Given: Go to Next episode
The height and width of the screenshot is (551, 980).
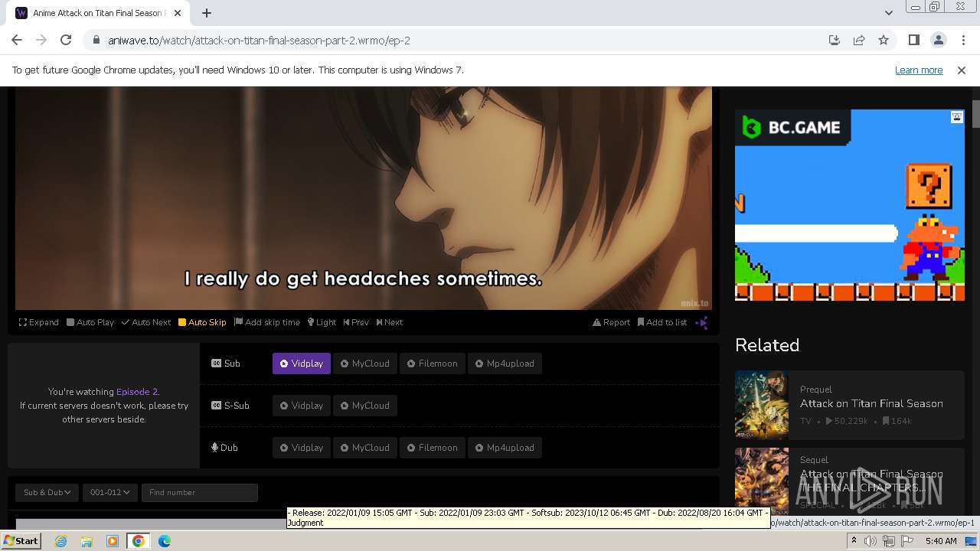Looking at the screenshot, I should pos(390,322).
